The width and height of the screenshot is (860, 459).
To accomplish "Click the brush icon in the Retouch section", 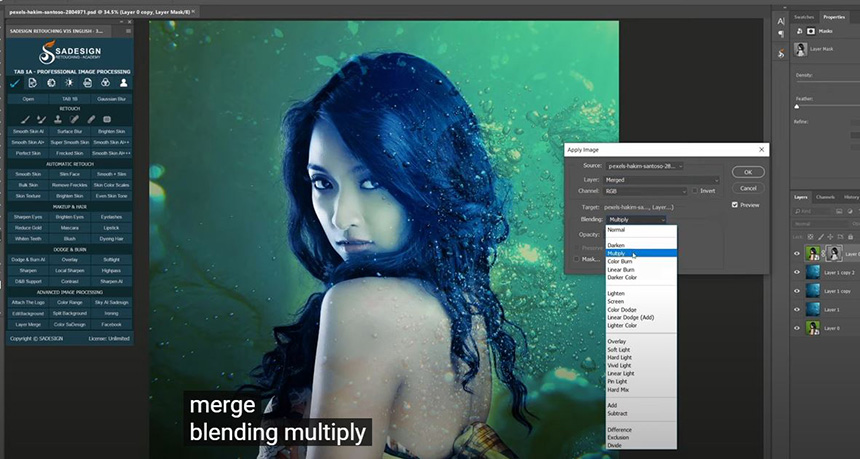I will (25, 119).
